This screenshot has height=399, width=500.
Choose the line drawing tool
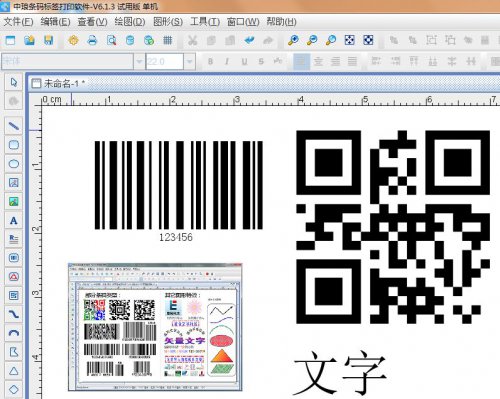pos(14,126)
